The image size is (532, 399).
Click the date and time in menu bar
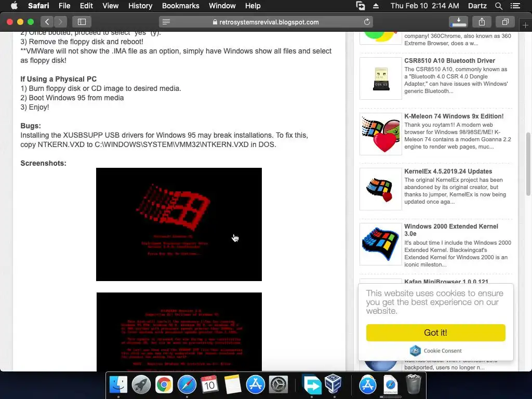click(x=424, y=6)
